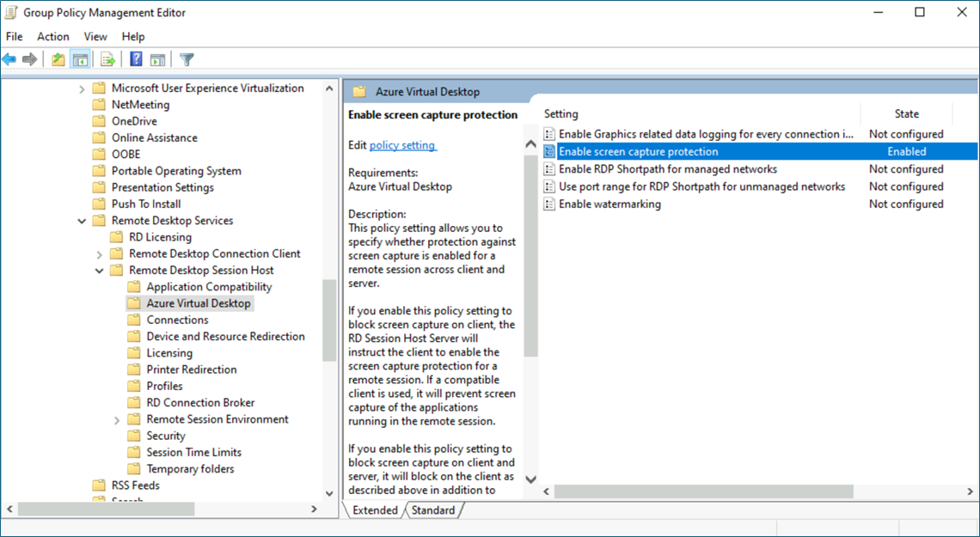Click the Forward arrow toolbar icon
The height and width of the screenshot is (537, 980).
[x=29, y=59]
